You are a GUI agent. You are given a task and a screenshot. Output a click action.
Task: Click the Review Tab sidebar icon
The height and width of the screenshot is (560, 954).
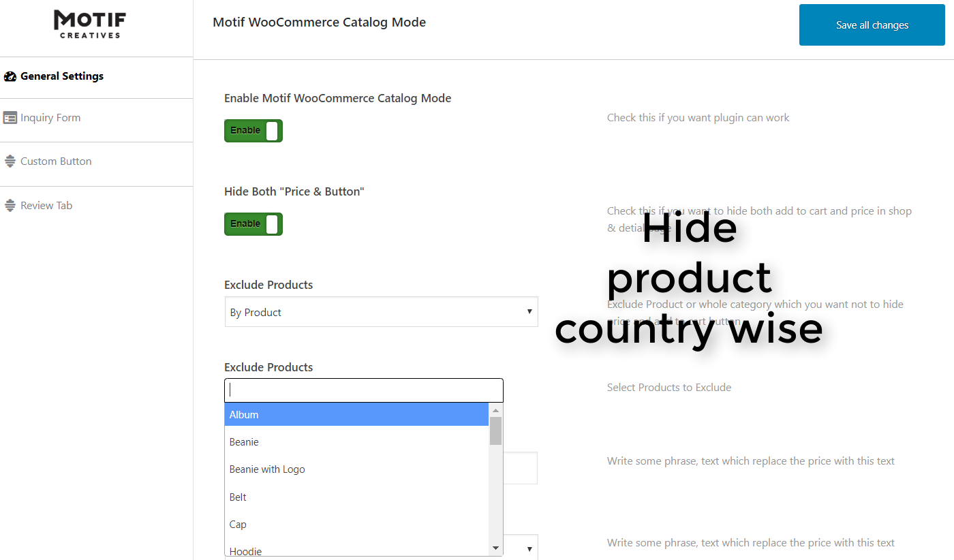coord(10,206)
